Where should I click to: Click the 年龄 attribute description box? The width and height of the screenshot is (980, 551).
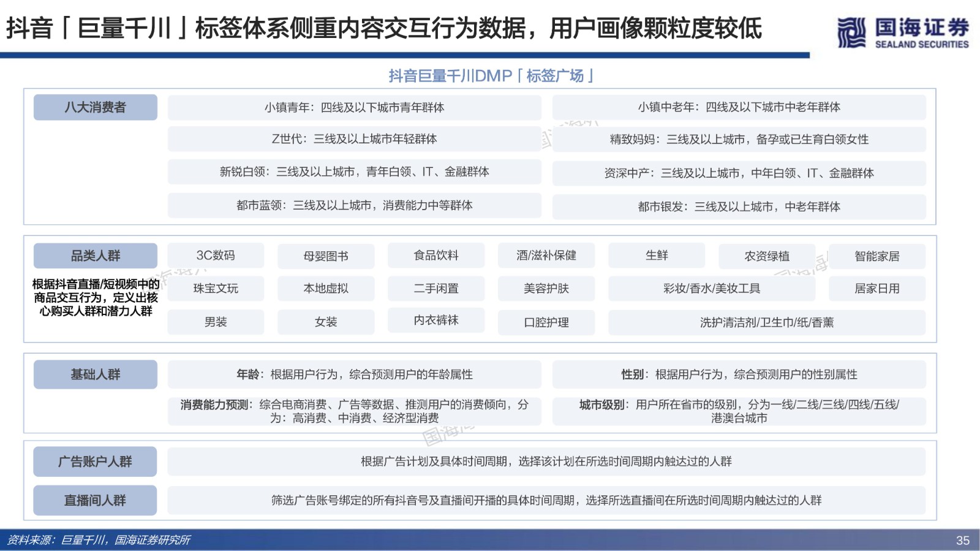355,374
